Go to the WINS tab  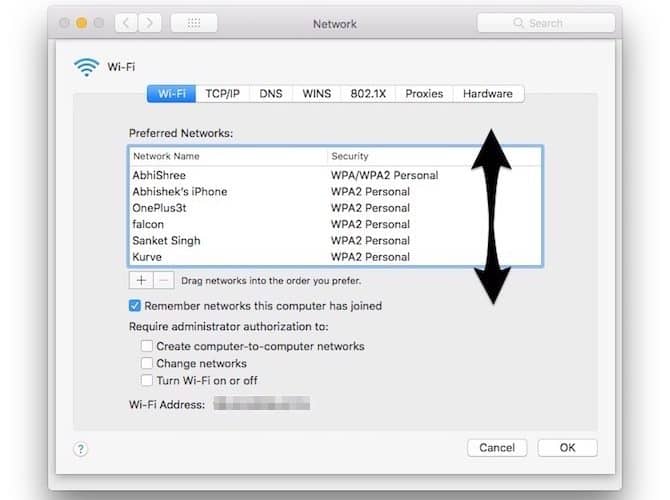tap(317, 94)
